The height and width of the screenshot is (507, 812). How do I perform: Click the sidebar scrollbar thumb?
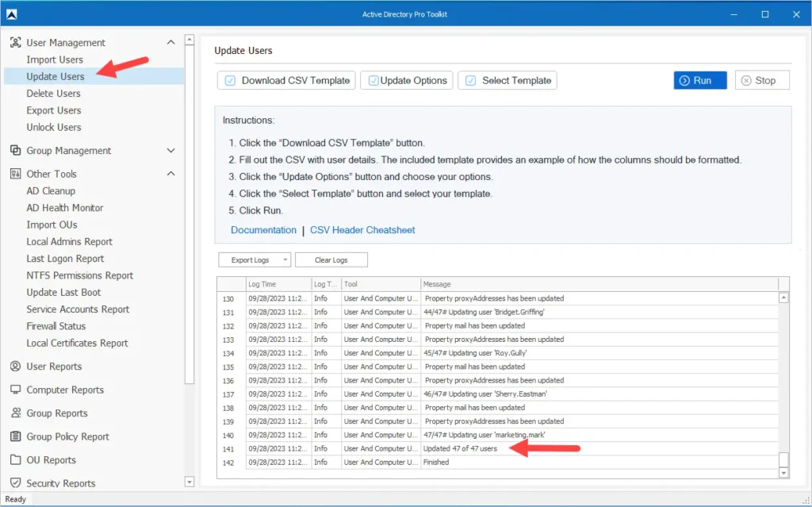[190, 214]
